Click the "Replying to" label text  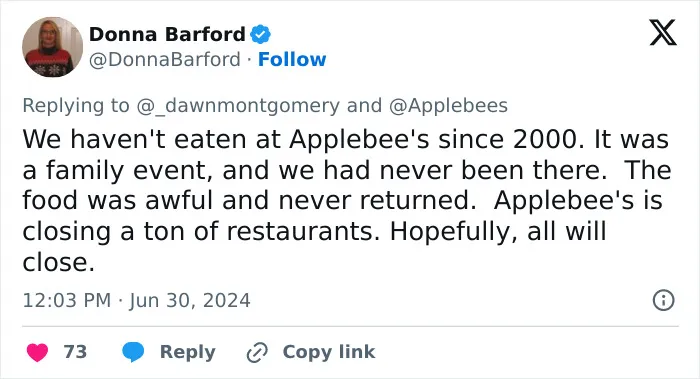click(76, 106)
